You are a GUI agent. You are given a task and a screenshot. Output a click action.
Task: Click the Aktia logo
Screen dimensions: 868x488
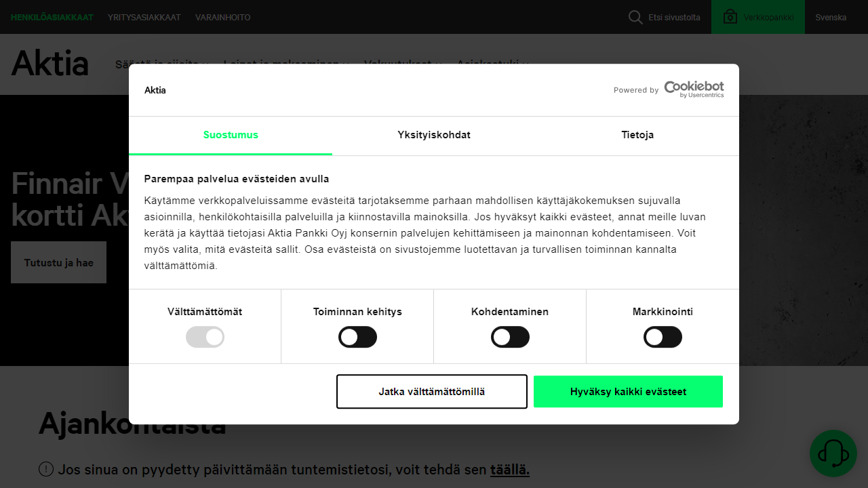pos(50,64)
